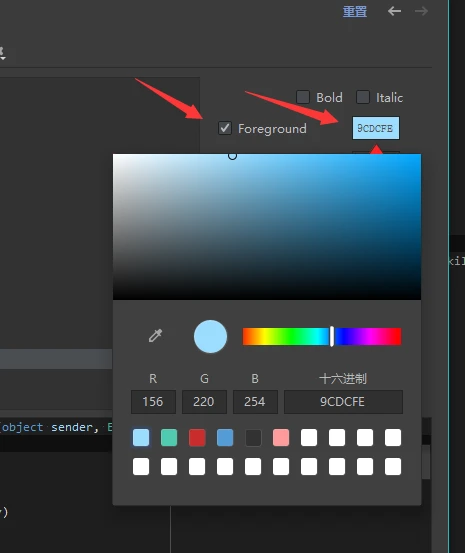Enable the Bold checkbox
This screenshot has height=553, width=465.
(x=303, y=97)
